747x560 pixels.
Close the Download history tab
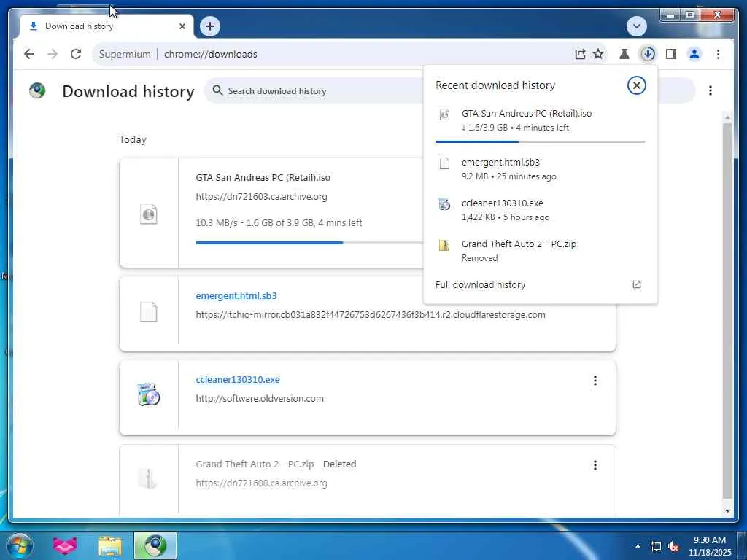tap(182, 26)
